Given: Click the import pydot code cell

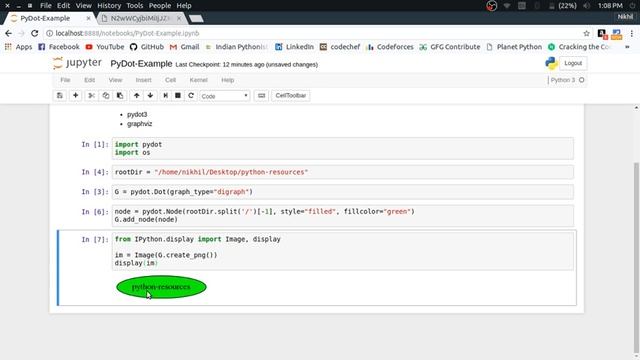Looking at the screenshot, I should pos(342,148).
